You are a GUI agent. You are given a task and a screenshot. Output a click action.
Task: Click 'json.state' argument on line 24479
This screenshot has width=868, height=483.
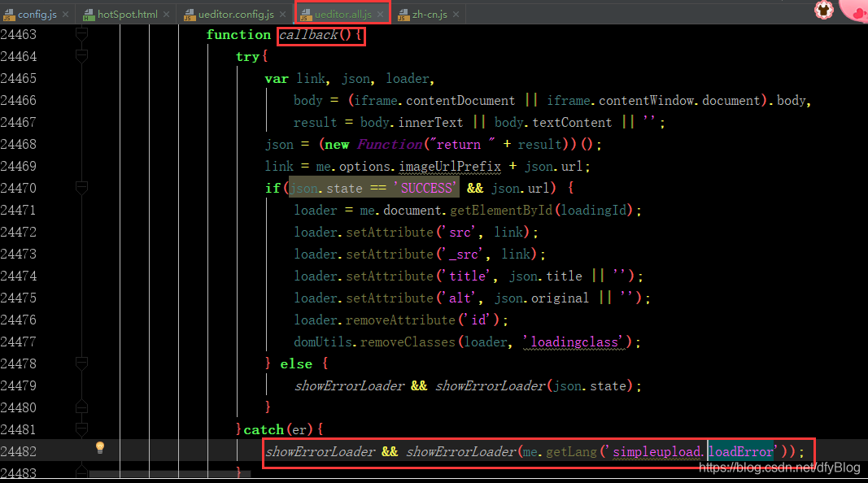click(590, 385)
